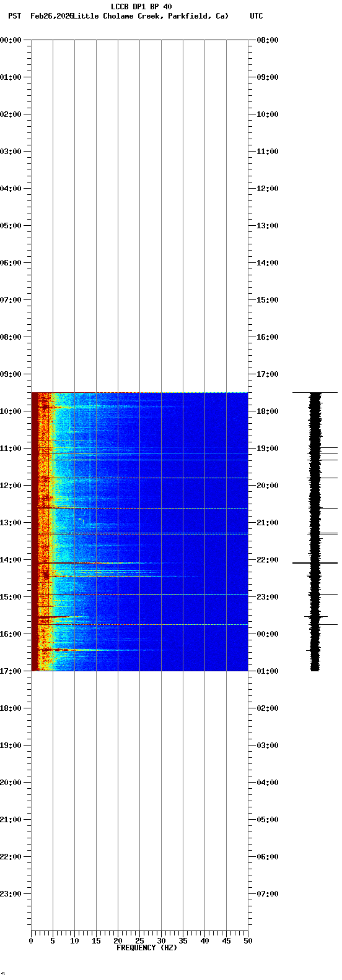Click the '12:00' PST time label
Image resolution: width=342 pixels, height=980 pixels.
[10, 486]
